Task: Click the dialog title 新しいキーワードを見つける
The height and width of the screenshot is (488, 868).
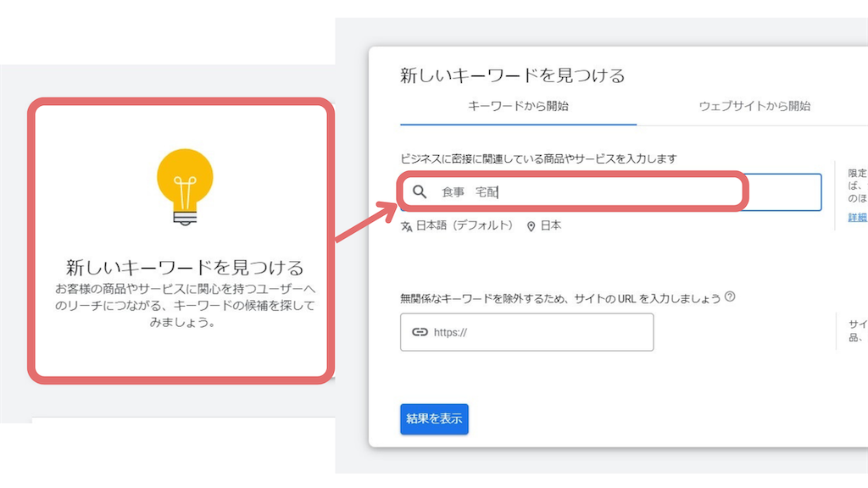Action: 513,75
